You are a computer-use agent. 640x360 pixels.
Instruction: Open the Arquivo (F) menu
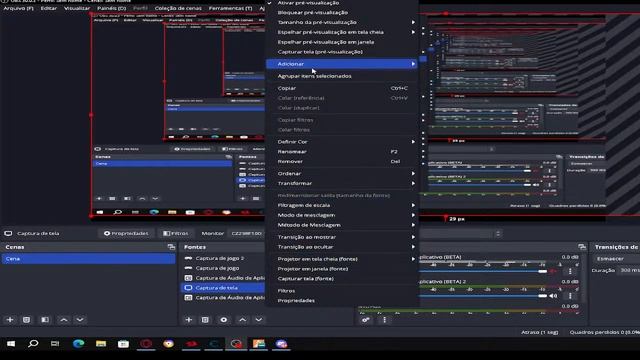18,8
